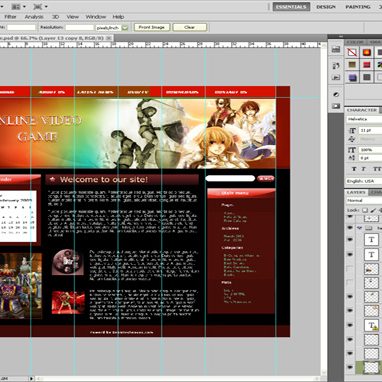Open the Analysis menu

[34, 17]
